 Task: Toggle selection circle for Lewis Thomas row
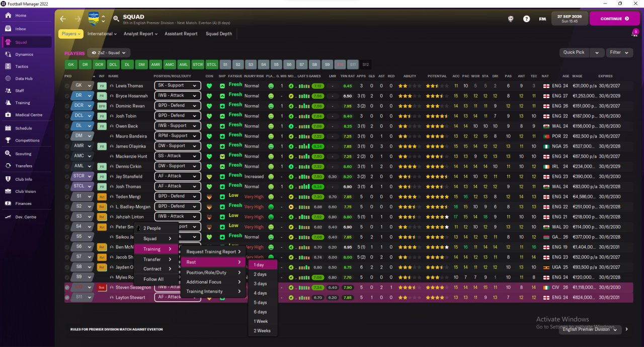(x=67, y=86)
